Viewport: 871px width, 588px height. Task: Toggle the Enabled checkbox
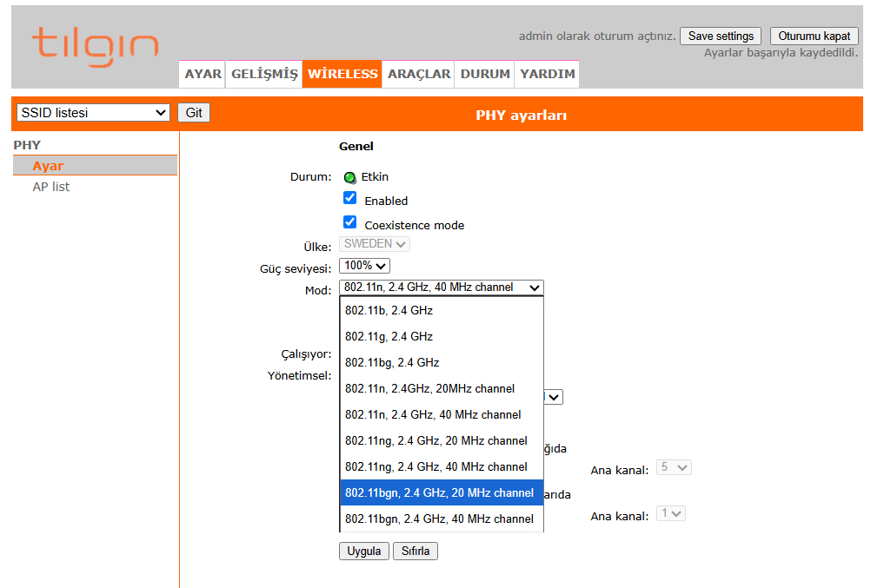pyautogui.click(x=350, y=198)
